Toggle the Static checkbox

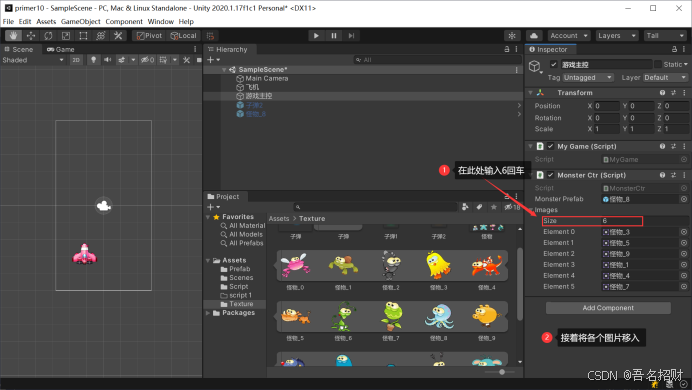658,64
